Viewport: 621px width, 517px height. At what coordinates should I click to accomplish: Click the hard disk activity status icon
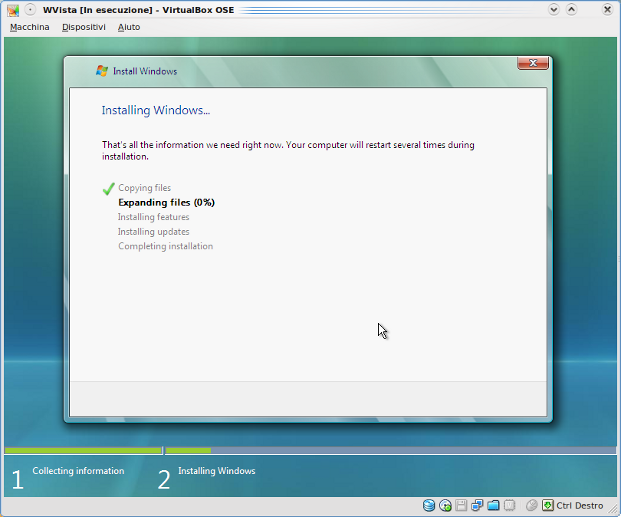pos(429,505)
